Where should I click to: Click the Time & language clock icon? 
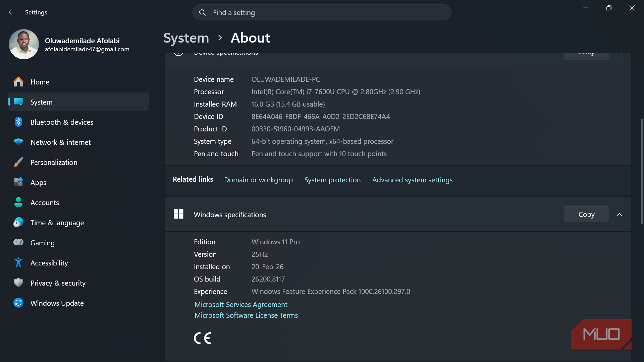18,222
